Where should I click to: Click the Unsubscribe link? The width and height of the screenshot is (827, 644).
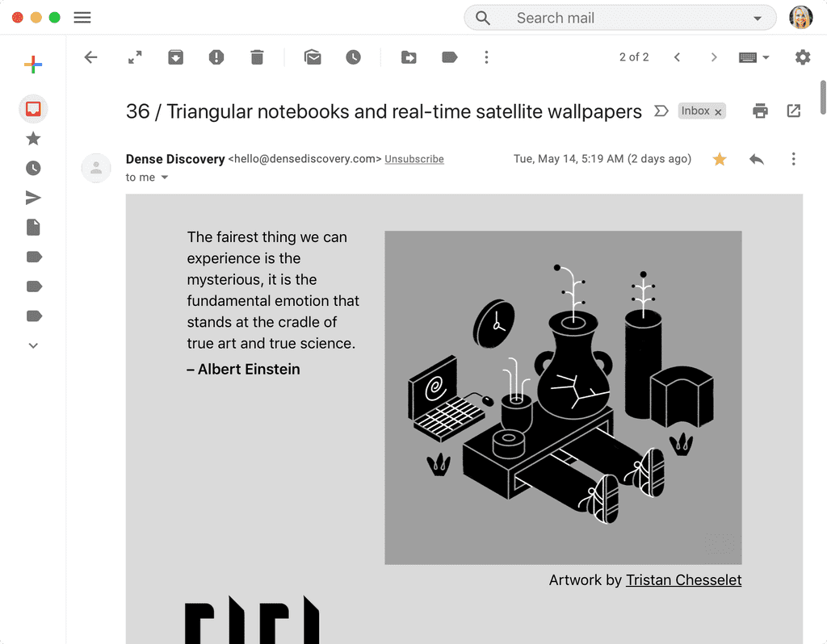click(414, 159)
